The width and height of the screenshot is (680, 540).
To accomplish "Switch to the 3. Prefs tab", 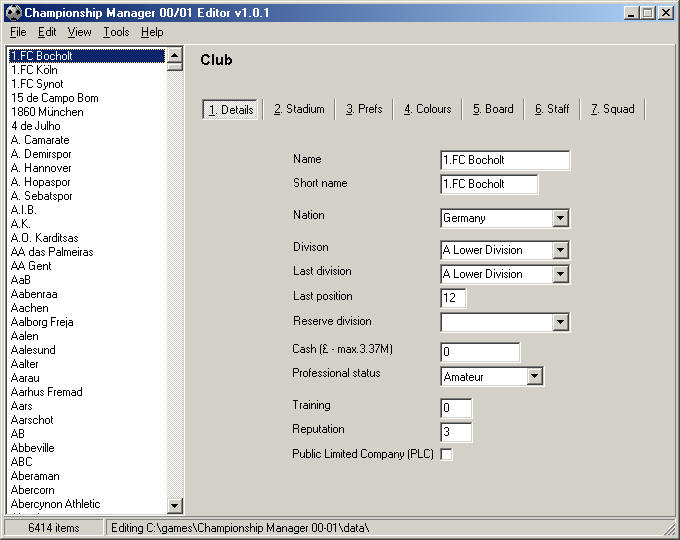I will click(x=364, y=109).
